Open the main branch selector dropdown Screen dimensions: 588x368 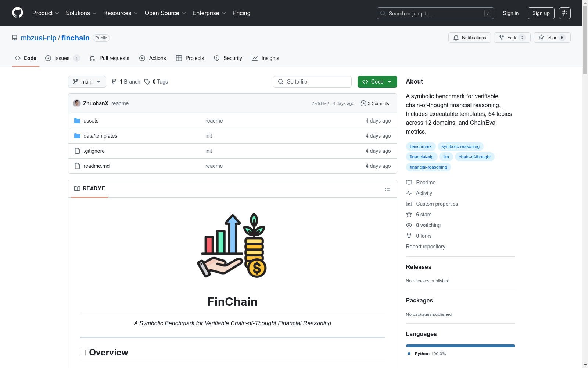[x=87, y=82]
